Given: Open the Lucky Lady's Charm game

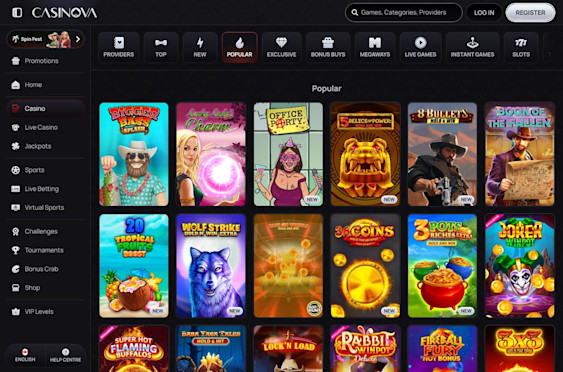Looking at the screenshot, I should tap(211, 154).
